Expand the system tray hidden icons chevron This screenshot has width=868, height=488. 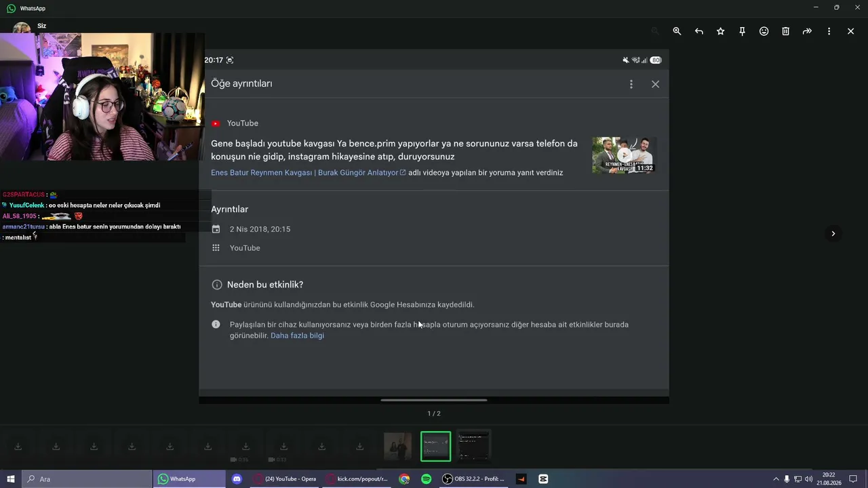pos(776,479)
